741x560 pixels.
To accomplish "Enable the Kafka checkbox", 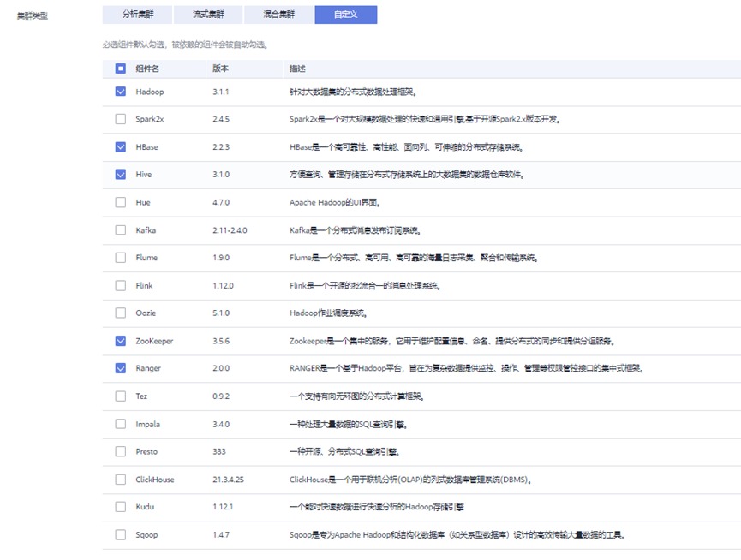I will pos(121,230).
